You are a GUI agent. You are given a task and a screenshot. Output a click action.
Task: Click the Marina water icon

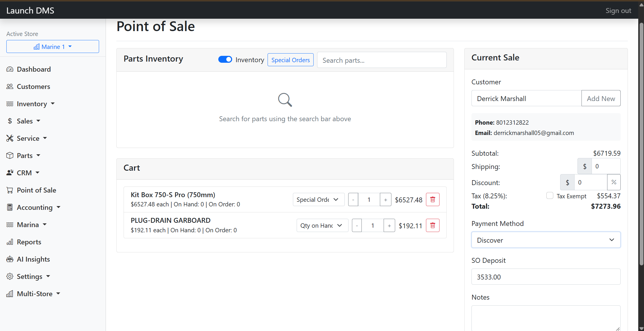10,225
